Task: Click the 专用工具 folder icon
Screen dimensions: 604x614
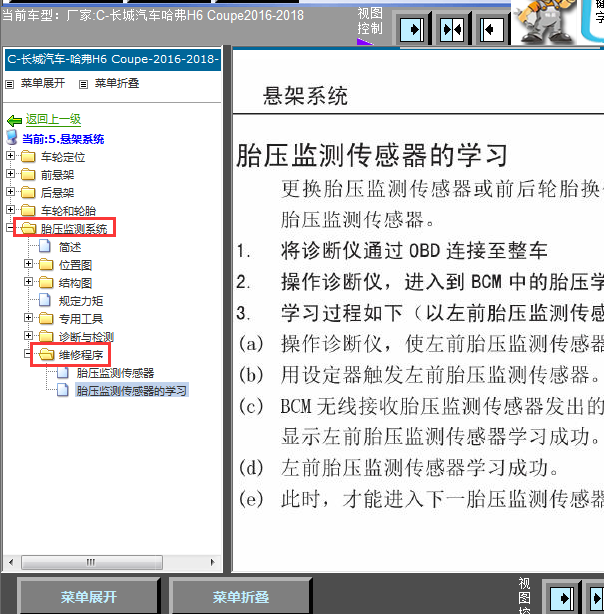Action: (46, 318)
